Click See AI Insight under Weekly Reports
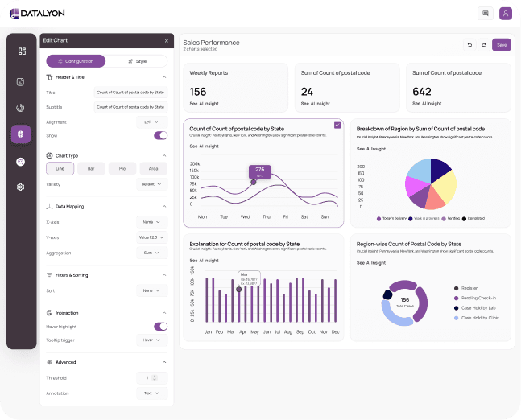The width and height of the screenshot is (521, 420). 204,104
